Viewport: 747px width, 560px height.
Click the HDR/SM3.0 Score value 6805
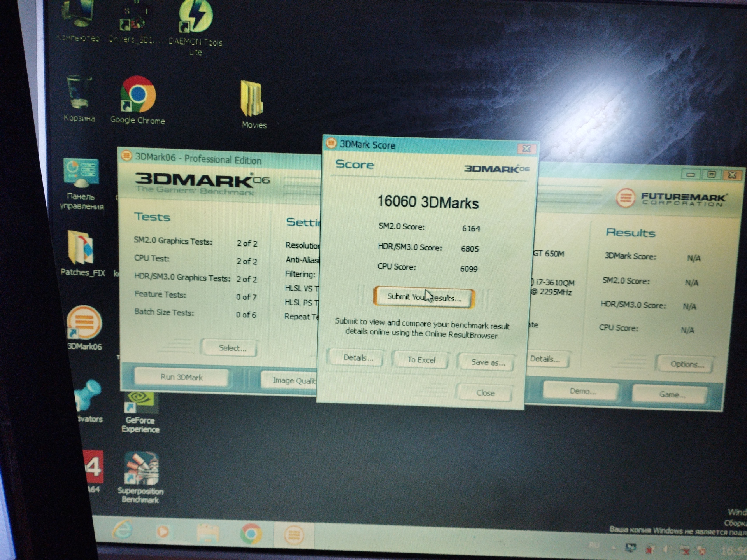(x=470, y=248)
